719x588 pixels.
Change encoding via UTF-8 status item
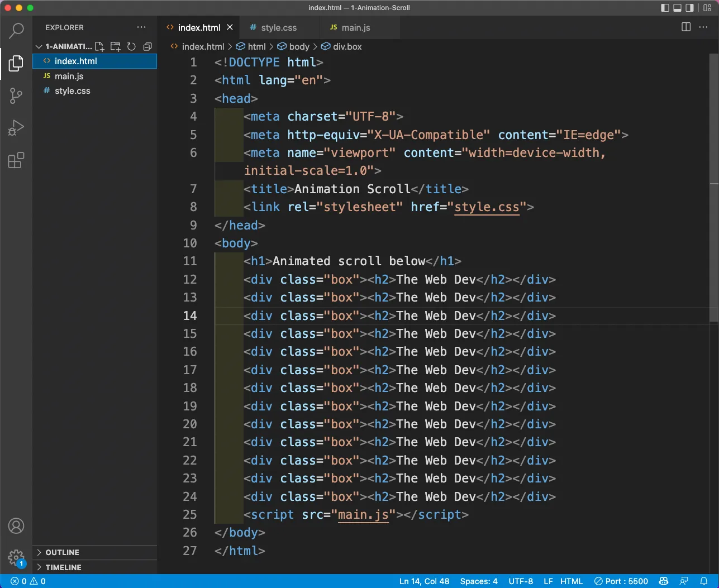click(521, 581)
